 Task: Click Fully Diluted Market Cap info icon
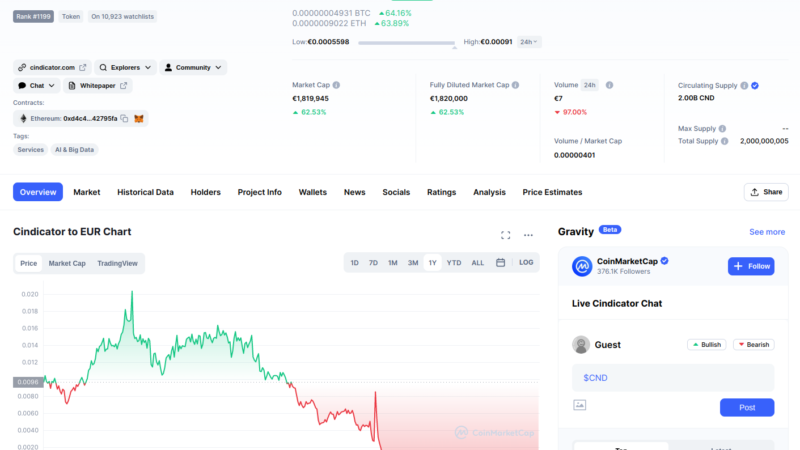515,85
